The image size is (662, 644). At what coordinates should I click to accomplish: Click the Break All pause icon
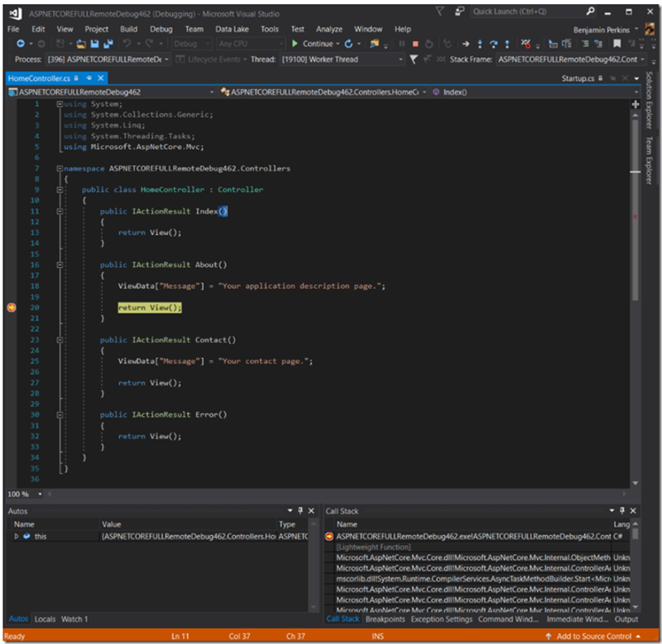pos(402,44)
